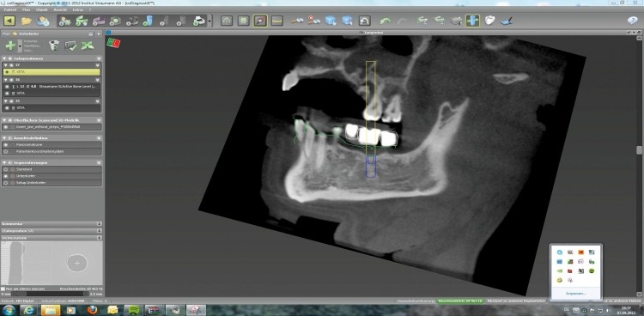Open dropdown arrow next to plus icon
Image resolution: width=644 pixels, height=316 pixels.
pos(20,46)
